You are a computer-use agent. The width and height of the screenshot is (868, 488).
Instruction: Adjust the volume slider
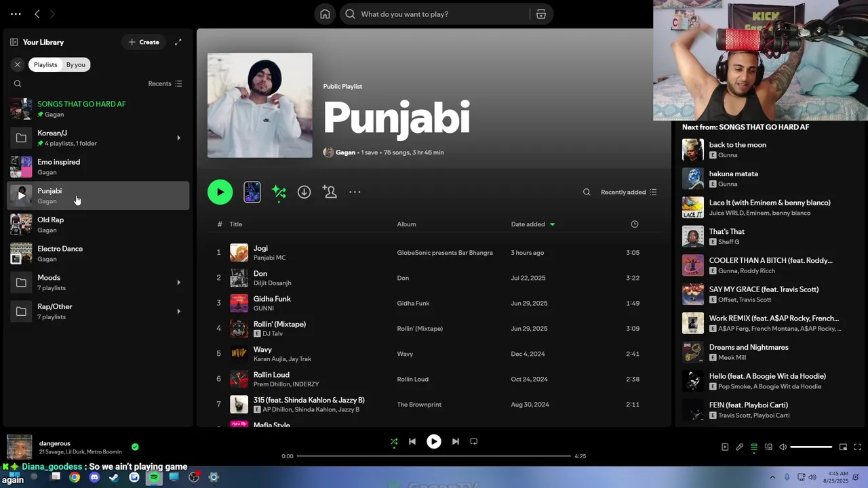point(811,447)
